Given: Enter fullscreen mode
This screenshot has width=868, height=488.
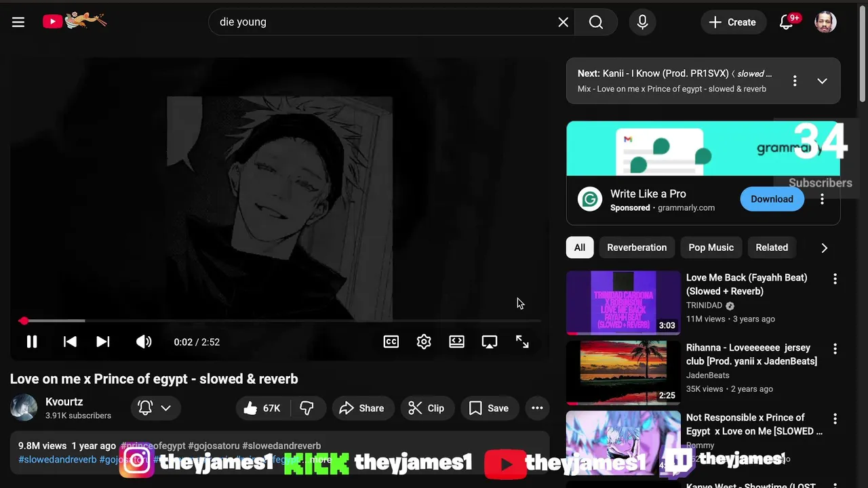Looking at the screenshot, I should [x=522, y=342].
